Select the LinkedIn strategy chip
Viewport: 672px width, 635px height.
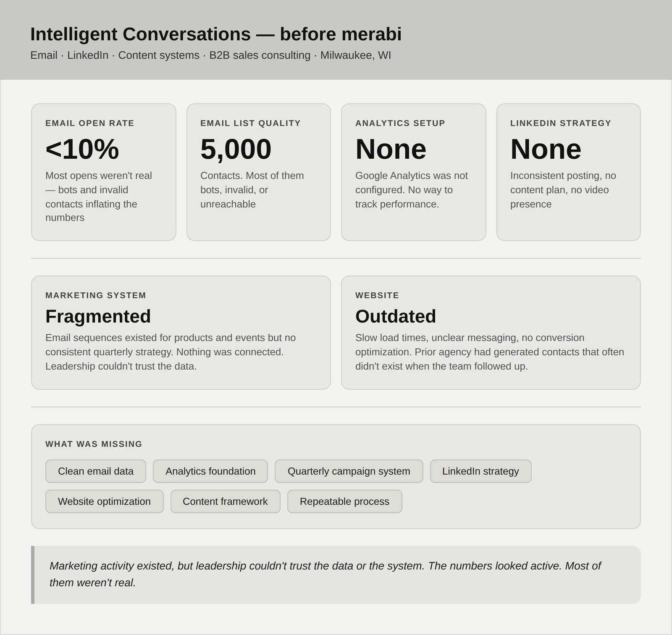point(480,471)
